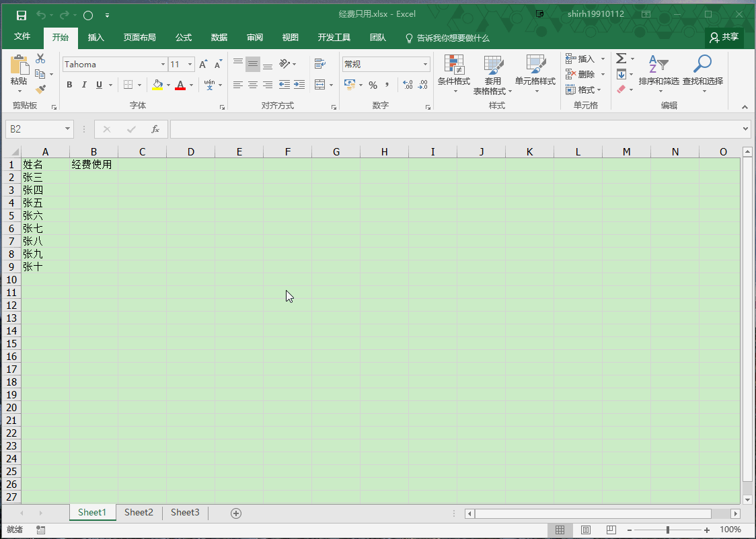
Task: Toggle center text alignment
Action: tap(253, 85)
